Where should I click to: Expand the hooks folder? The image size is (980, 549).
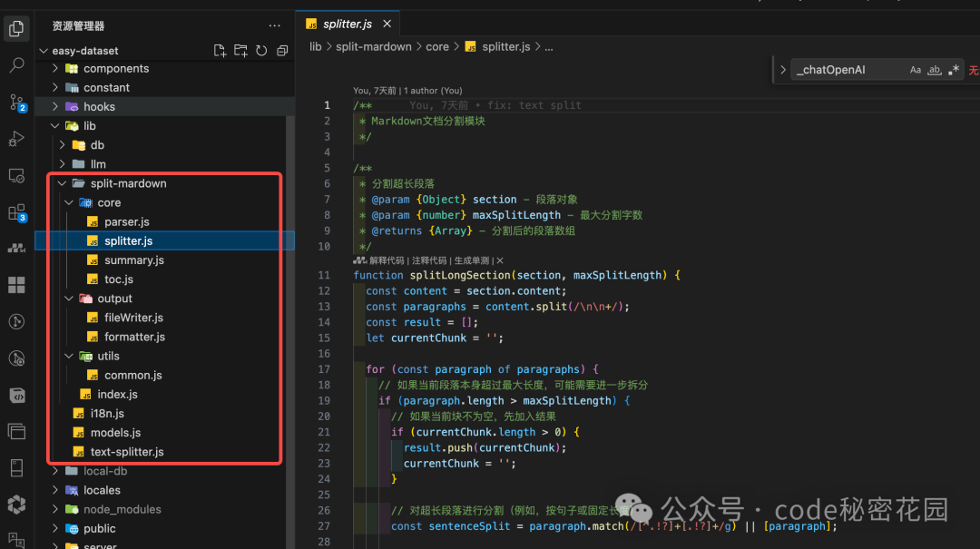(x=55, y=106)
